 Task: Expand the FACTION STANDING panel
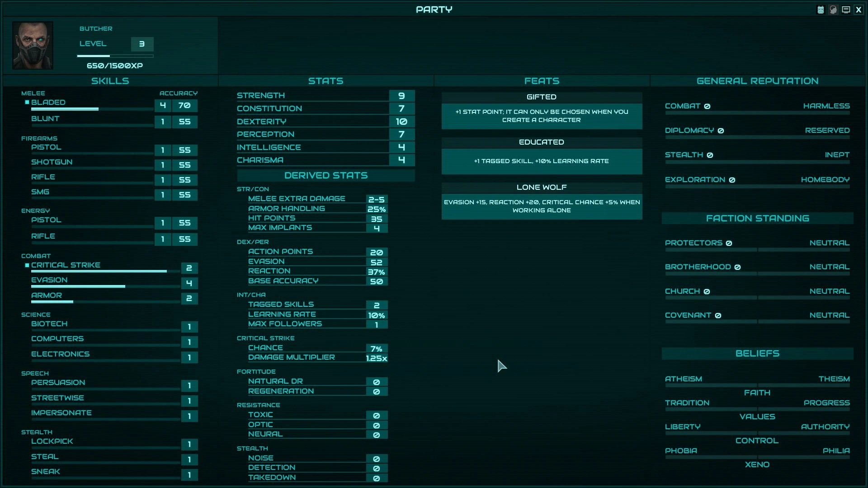tap(757, 218)
